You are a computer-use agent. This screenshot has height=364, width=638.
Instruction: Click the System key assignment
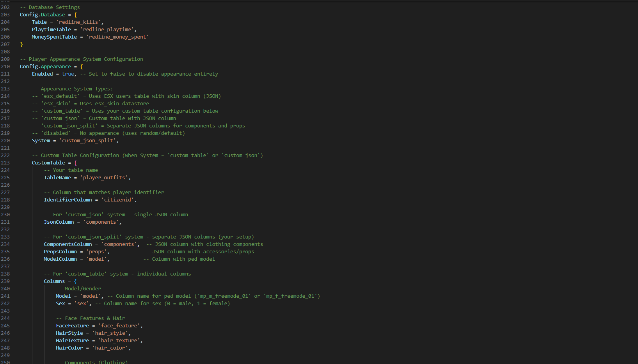41,141
